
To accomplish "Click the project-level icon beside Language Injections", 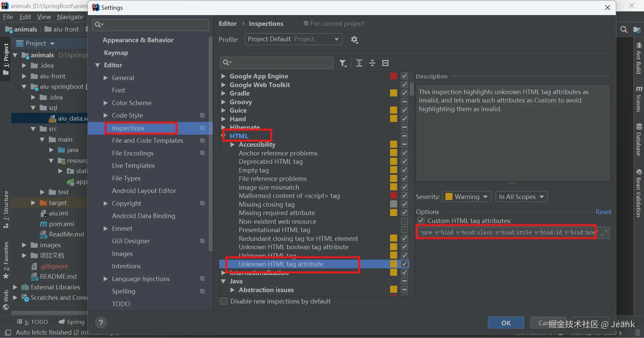I will tap(202, 279).
